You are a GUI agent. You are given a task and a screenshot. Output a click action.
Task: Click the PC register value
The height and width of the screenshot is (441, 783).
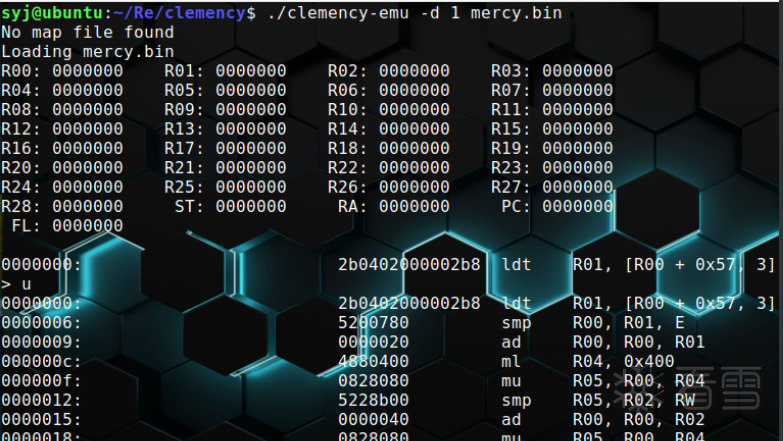pos(577,207)
